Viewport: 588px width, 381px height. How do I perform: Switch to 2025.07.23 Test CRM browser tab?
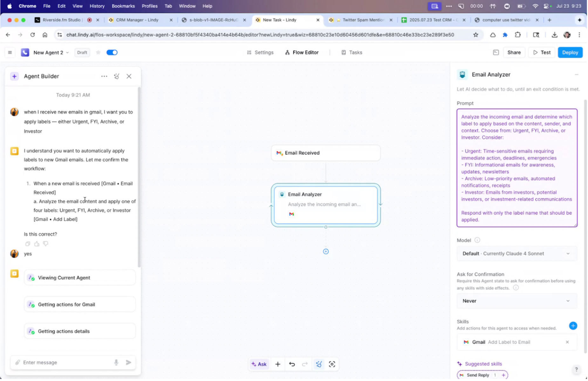click(x=434, y=20)
